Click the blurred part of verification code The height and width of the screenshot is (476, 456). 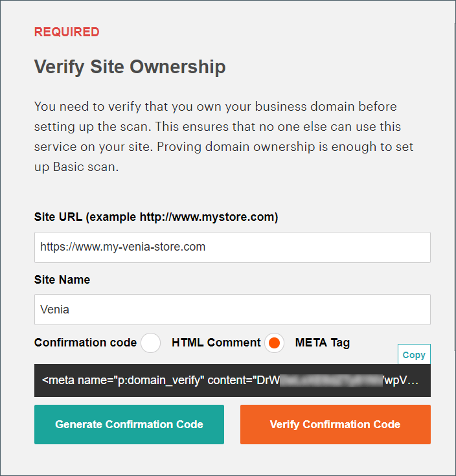tap(330, 380)
